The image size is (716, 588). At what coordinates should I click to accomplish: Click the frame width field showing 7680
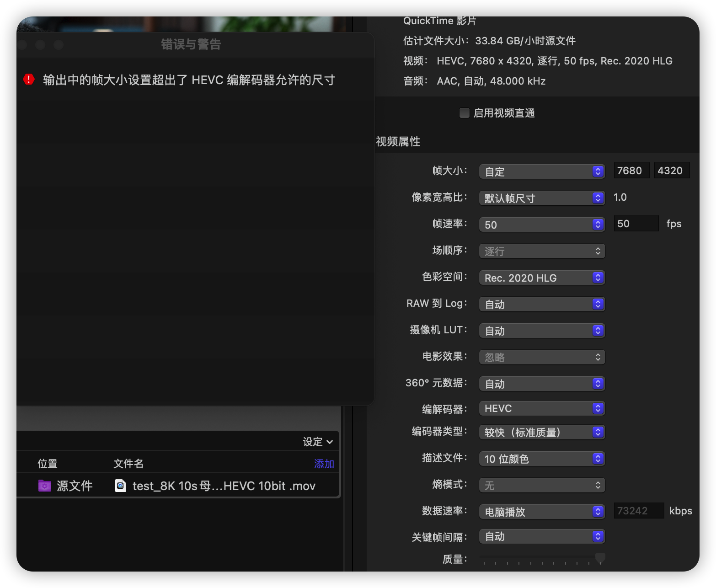[x=631, y=171]
